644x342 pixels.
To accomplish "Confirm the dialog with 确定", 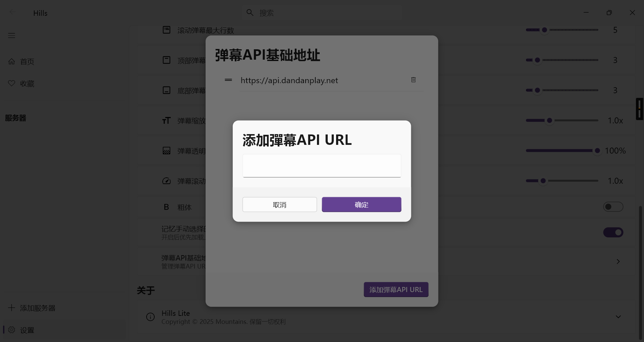I will tap(361, 204).
